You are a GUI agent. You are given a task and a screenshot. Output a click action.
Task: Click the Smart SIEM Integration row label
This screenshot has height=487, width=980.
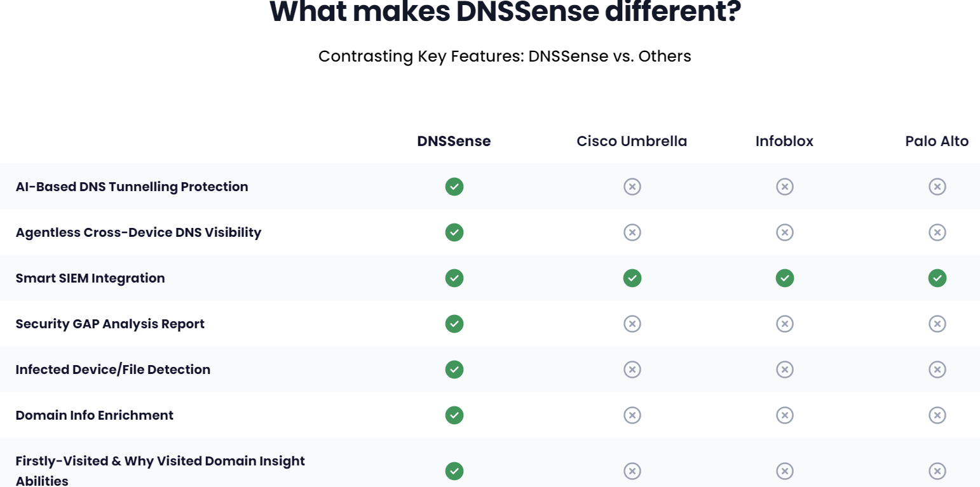click(x=90, y=278)
